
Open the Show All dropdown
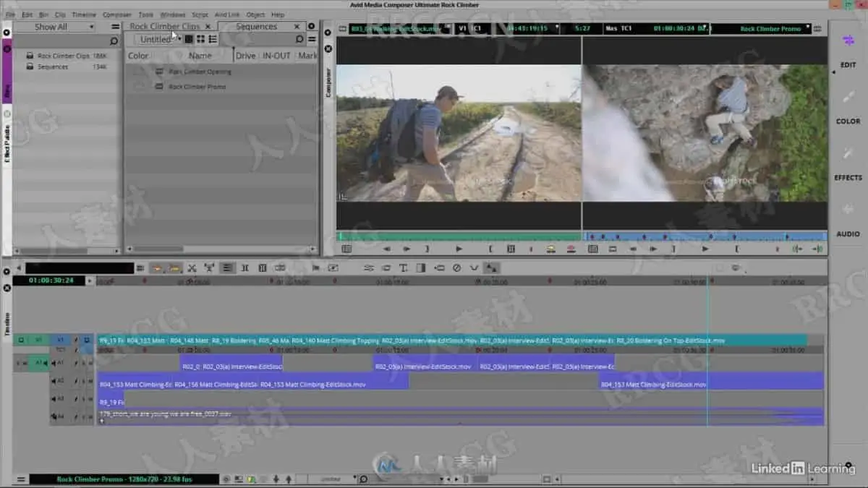[x=54, y=27]
